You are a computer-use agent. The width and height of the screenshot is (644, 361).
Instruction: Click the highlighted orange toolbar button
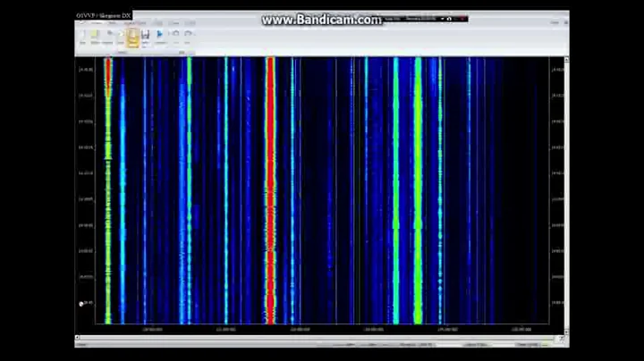click(x=132, y=38)
